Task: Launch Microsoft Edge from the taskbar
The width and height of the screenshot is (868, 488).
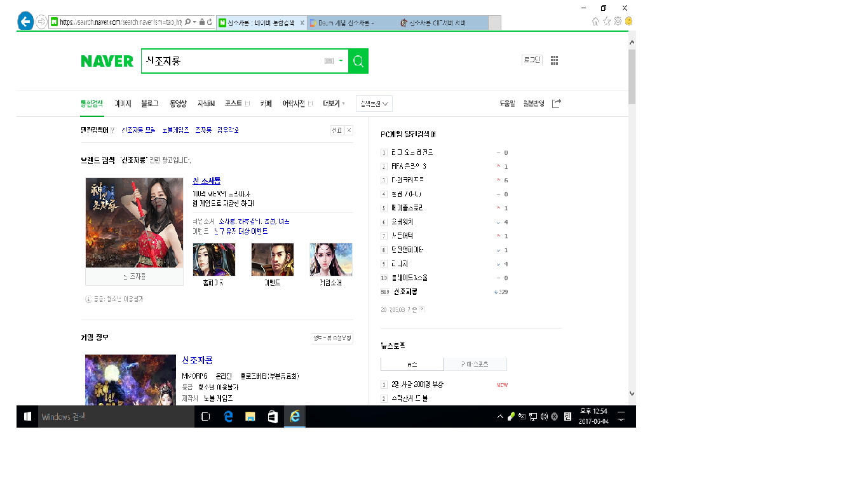Action: pos(228,417)
